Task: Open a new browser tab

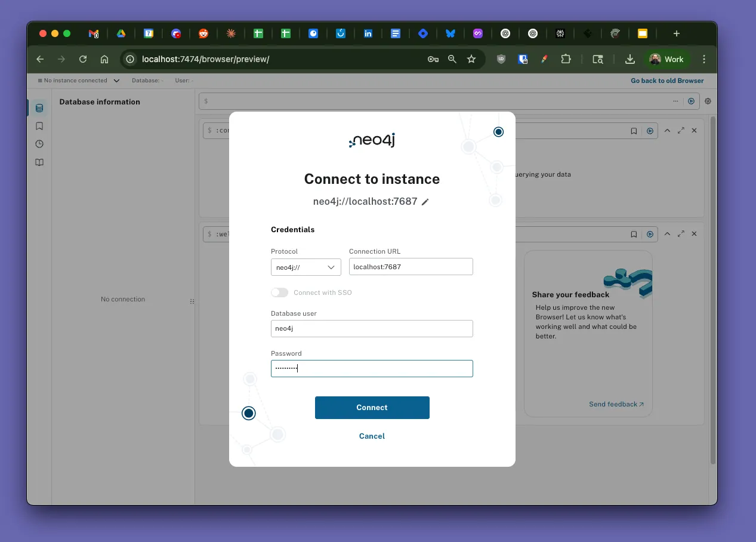Action: (x=676, y=34)
